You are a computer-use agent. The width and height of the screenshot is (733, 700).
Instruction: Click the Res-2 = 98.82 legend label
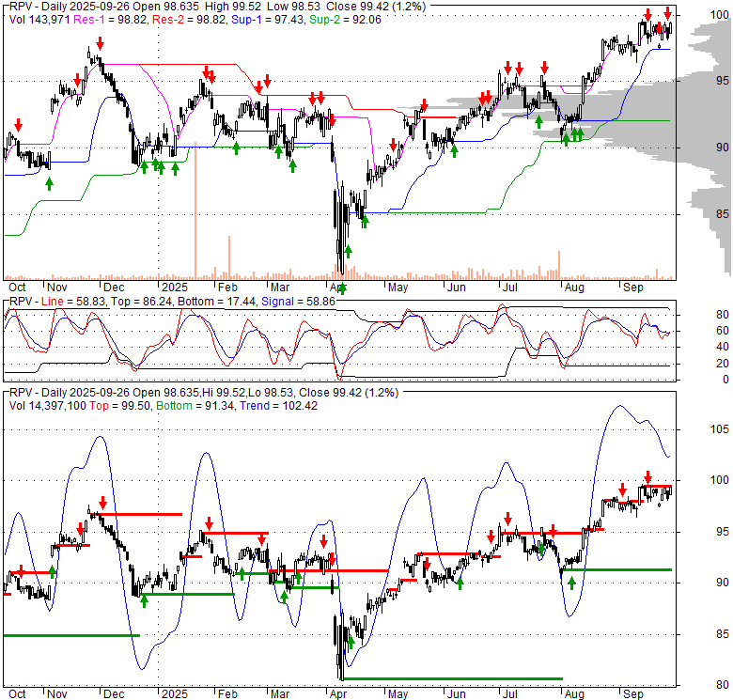(x=189, y=20)
